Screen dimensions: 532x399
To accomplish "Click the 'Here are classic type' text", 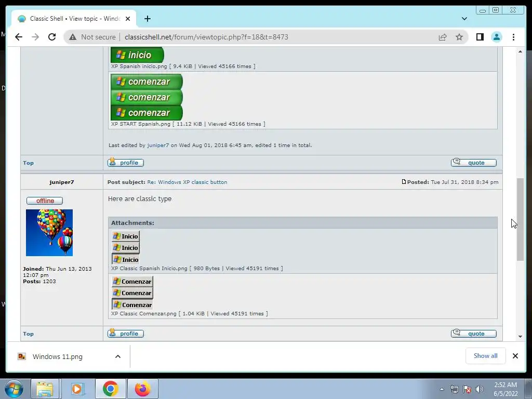I will (x=139, y=199).
